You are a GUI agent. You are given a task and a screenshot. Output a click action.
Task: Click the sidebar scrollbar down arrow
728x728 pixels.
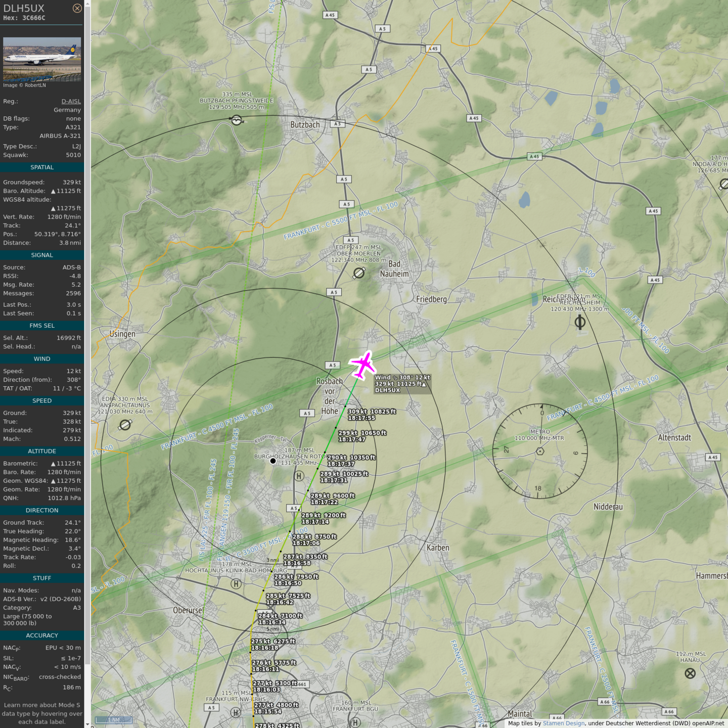click(87, 724)
